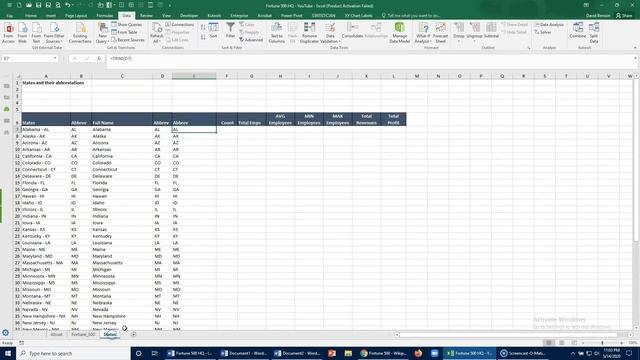Open Existing Connections
This screenshot has height=360, width=640.
80,33
